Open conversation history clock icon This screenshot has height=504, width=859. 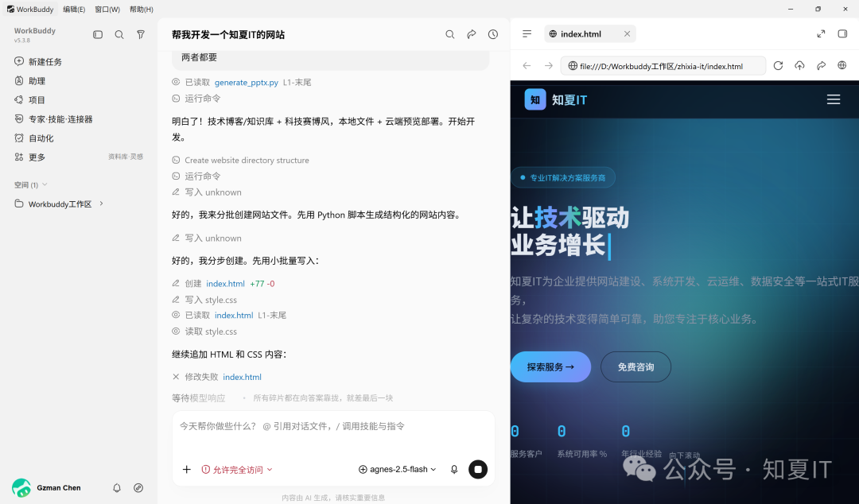coord(493,34)
